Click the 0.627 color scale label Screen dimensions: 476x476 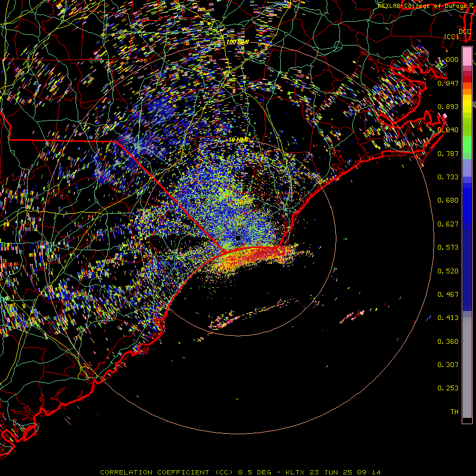(448, 224)
